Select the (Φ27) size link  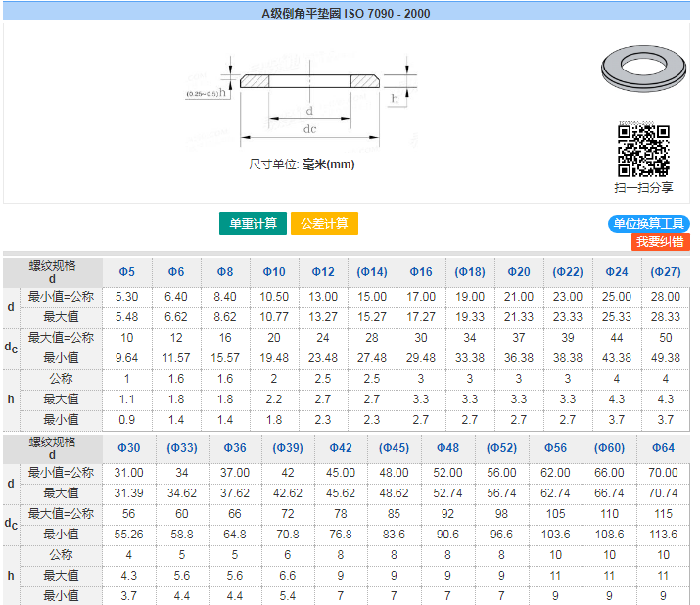(x=666, y=271)
